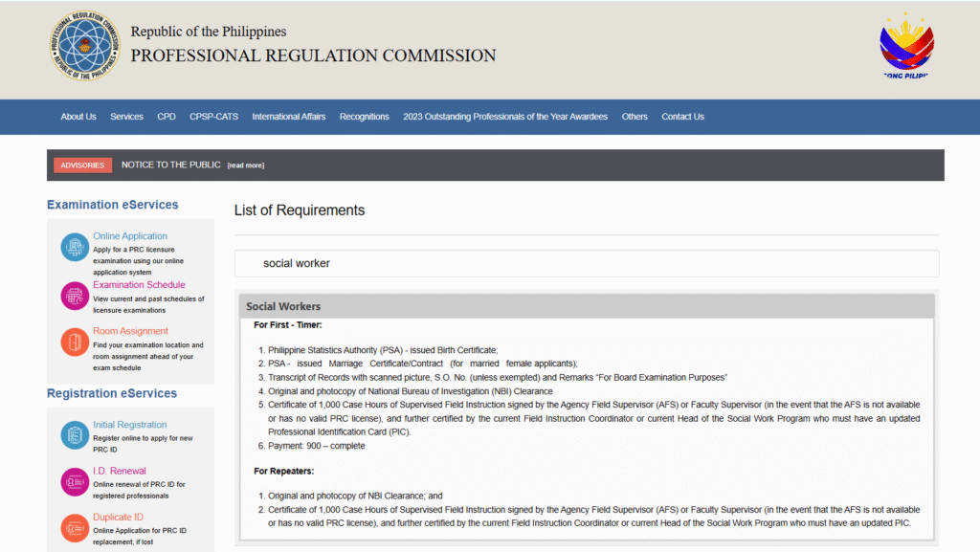Open the Recognitions menu

364,117
